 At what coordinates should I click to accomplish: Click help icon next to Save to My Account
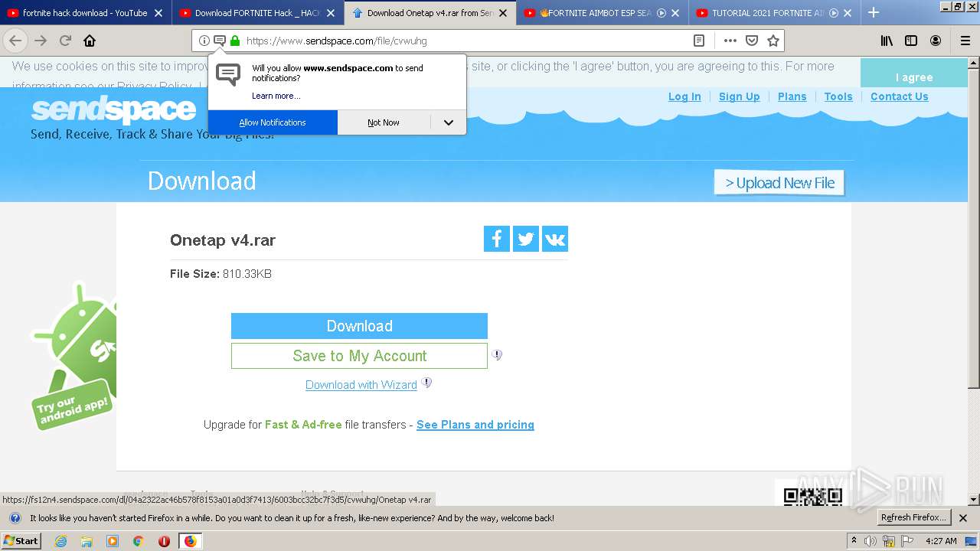(497, 355)
